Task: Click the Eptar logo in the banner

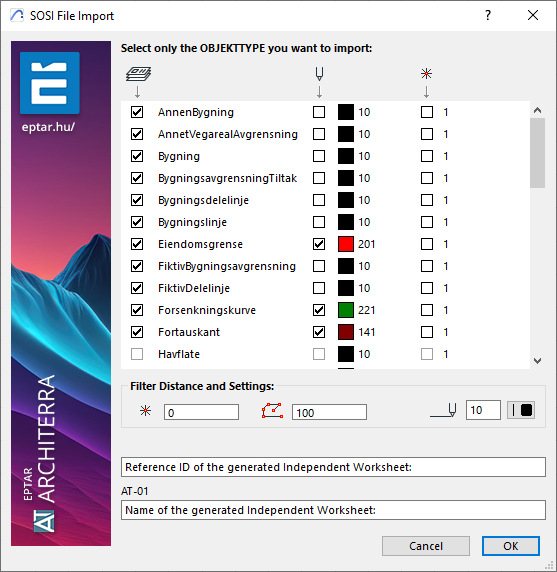Action: pyautogui.click(x=50, y=83)
